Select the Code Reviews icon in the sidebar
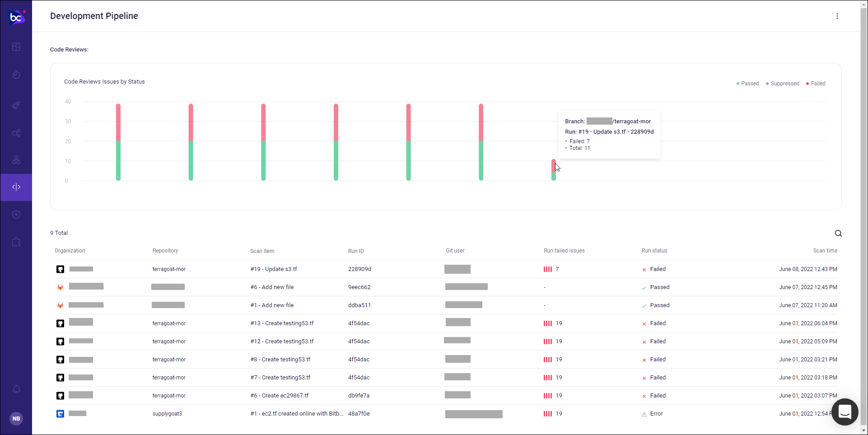 [x=16, y=187]
